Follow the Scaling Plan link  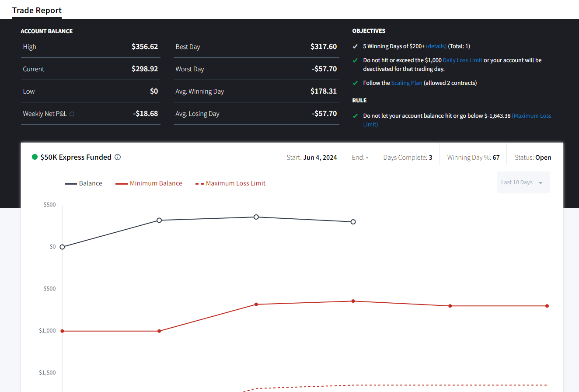tap(407, 83)
